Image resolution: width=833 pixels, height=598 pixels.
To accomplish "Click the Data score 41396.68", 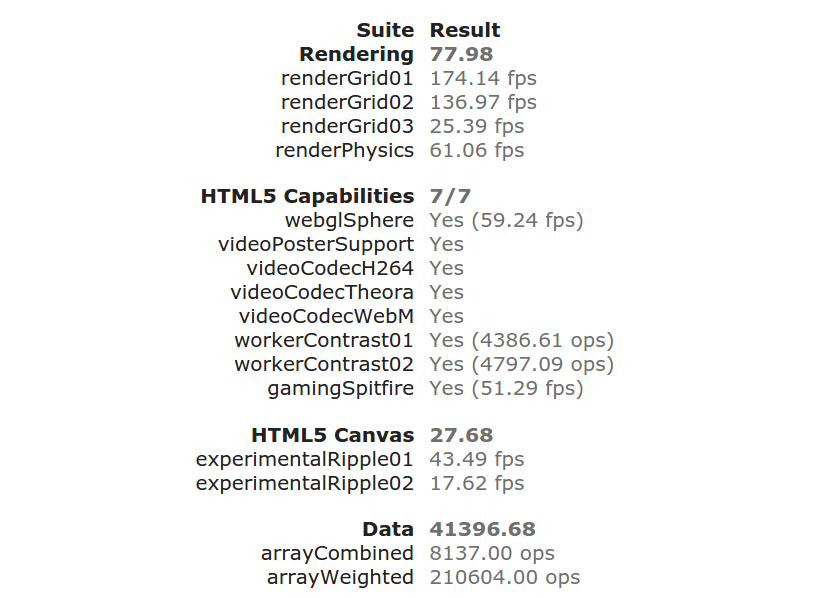I will (483, 529).
